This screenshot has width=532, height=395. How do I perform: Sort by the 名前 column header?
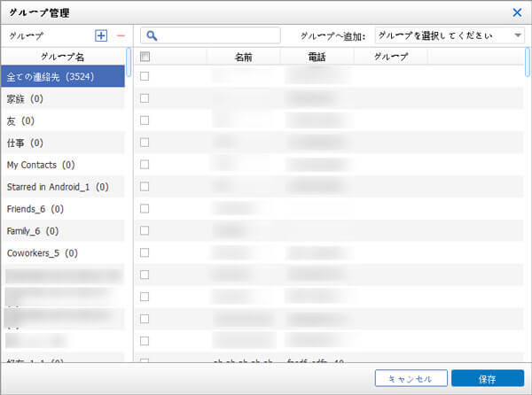coord(243,57)
